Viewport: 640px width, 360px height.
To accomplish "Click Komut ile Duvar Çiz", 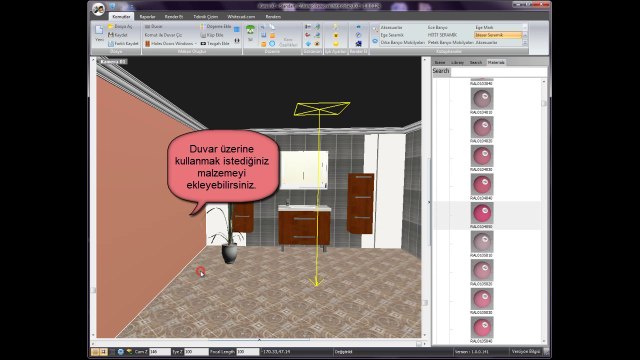I will click(x=163, y=35).
